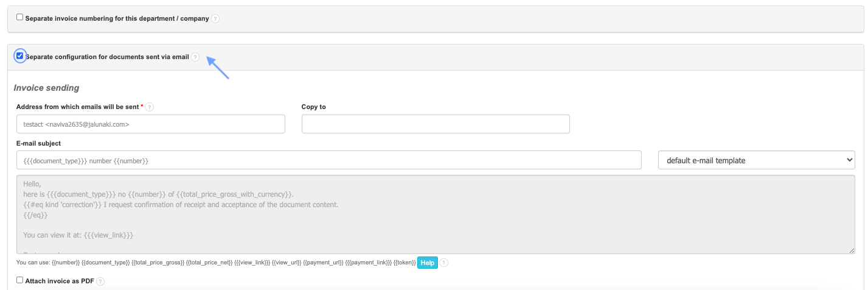Open help tooltip for Attach invoice as PDF
The image size is (868, 290).
[100, 281]
